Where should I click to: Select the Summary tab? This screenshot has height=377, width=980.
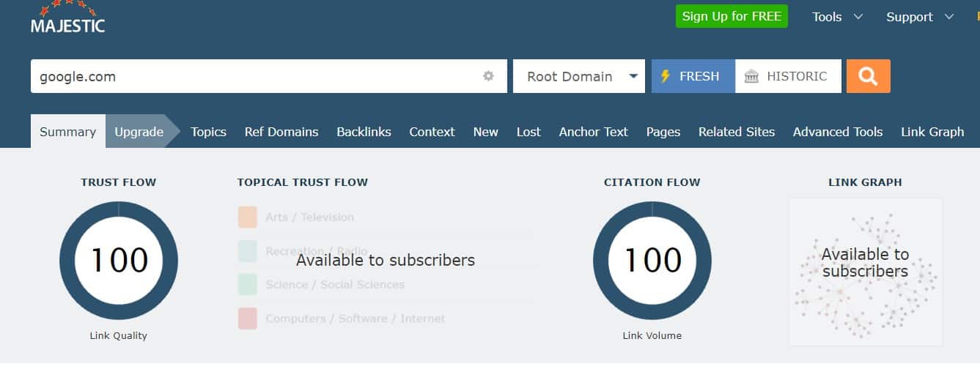point(68,132)
